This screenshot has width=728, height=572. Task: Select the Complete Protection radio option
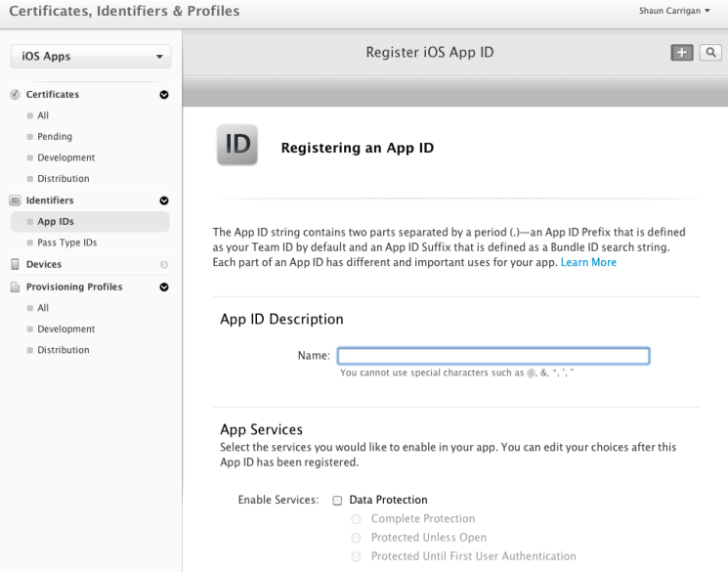click(x=356, y=518)
